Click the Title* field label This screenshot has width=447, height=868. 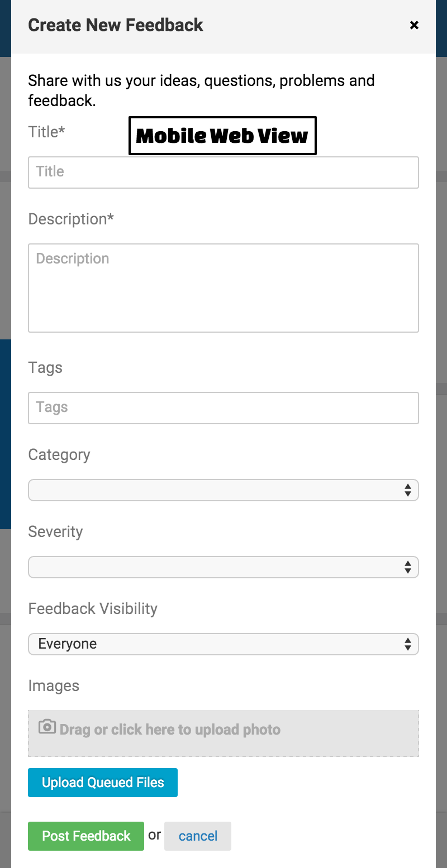[47, 132]
